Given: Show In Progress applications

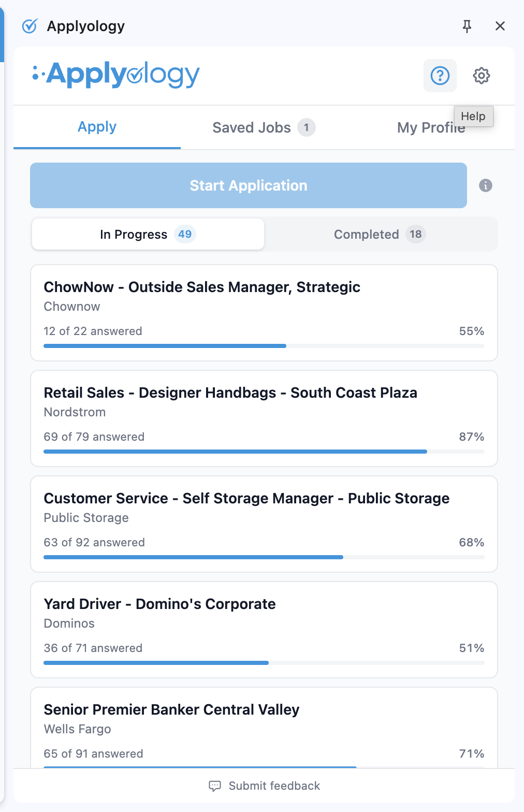Looking at the screenshot, I should pos(148,234).
